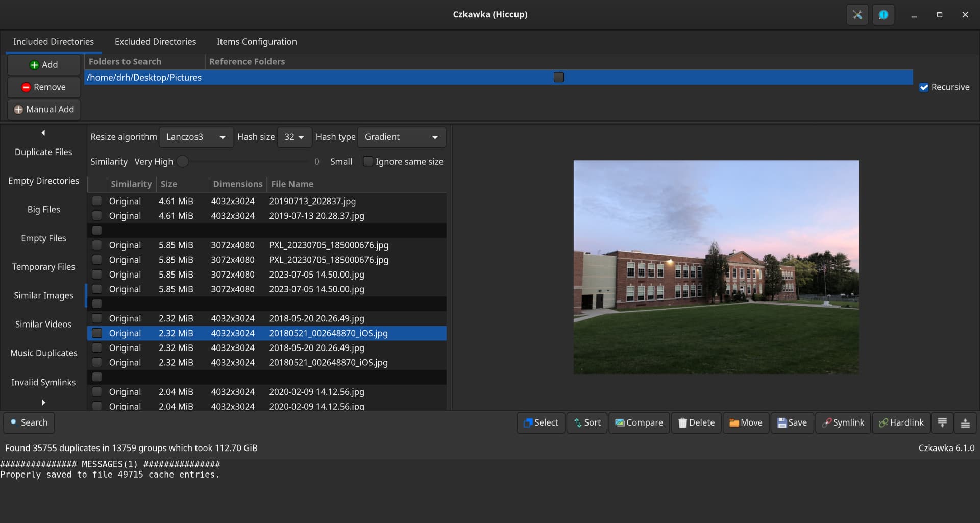Sort by the Dimensions column header

click(x=238, y=184)
